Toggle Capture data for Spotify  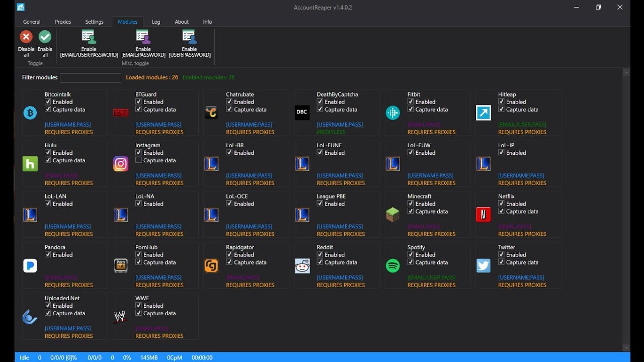pyautogui.click(x=411, y=262)
